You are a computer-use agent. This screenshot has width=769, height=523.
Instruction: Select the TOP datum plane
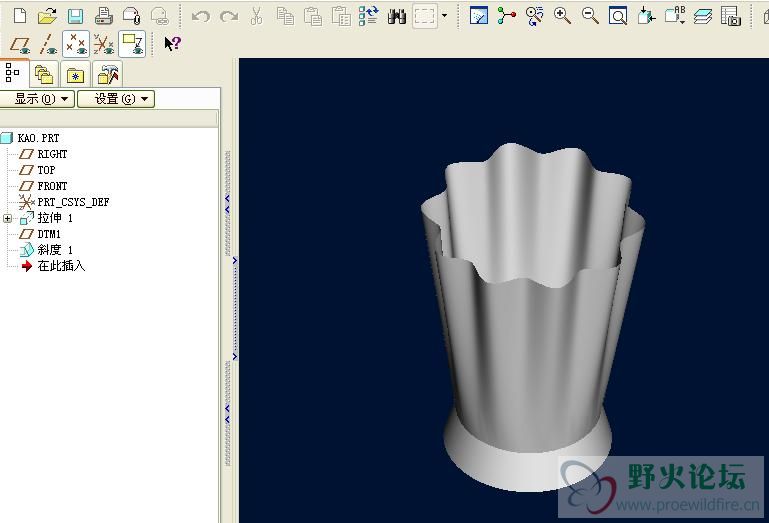pos(37,170)
